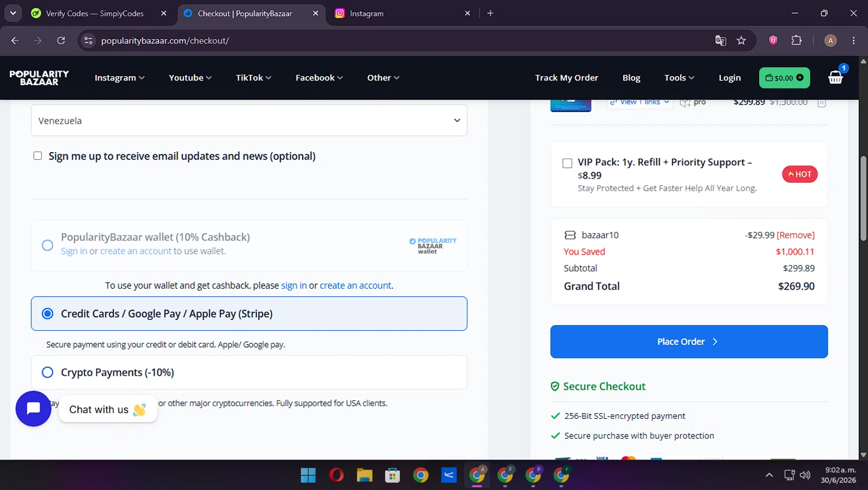The height and width of the screenshot is (490, 868).
Task: Expand the Other navigation menu
Action: coord(383,78)
